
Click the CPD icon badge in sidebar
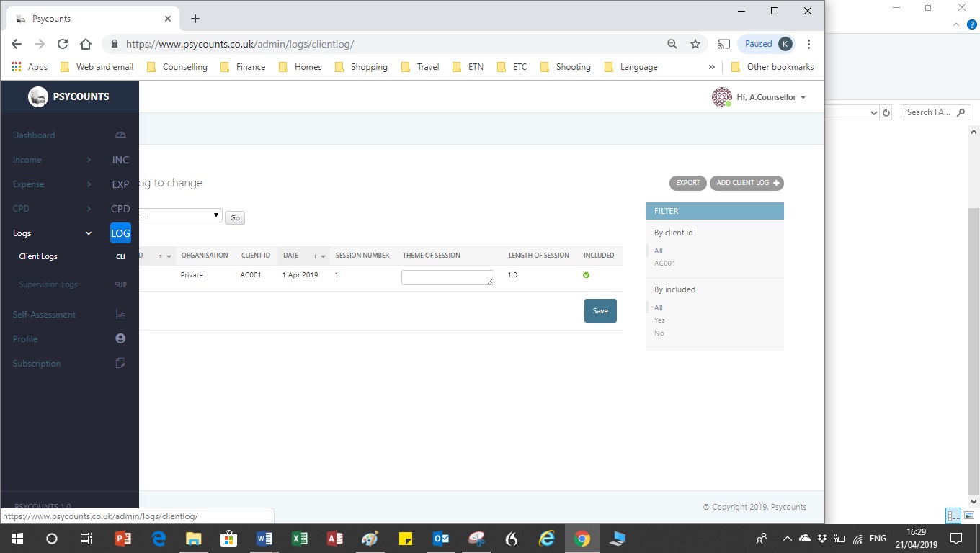pyautogui.click(x=120, y=209)
